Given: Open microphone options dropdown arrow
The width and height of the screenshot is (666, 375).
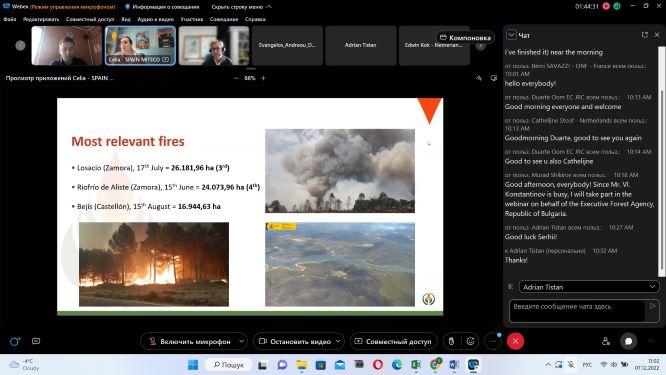Looking at the screenshot, I should (242, 341).
